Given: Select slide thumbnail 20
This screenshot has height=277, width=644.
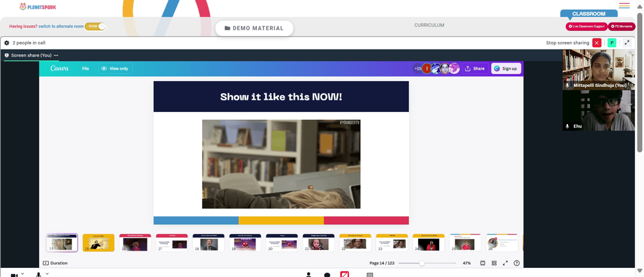Looking at the screenshot, I should [x=282, y=242].
